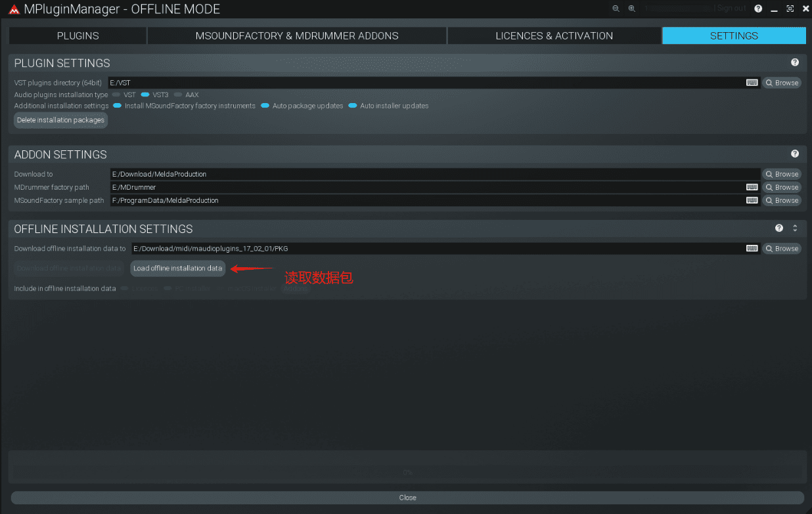
Task: Browse for the MSoundFactory sample path
Action: 782,200
